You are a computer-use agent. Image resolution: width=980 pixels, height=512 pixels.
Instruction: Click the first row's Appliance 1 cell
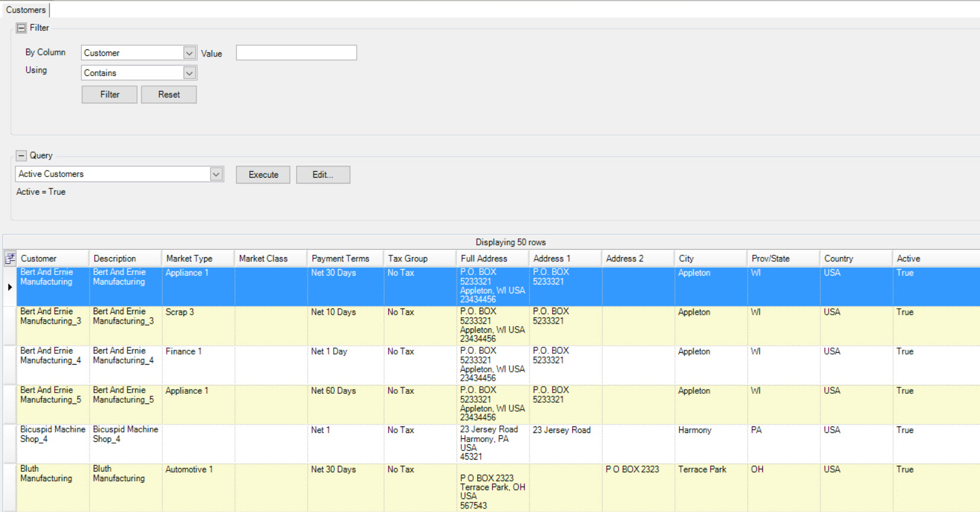pyautogui.click(x=198, y=287)
